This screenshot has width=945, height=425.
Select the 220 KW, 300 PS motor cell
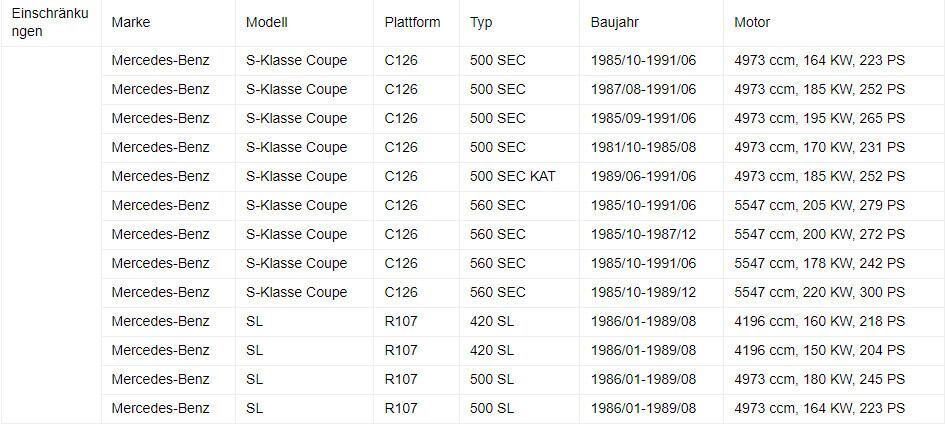(x=819, y=292)
